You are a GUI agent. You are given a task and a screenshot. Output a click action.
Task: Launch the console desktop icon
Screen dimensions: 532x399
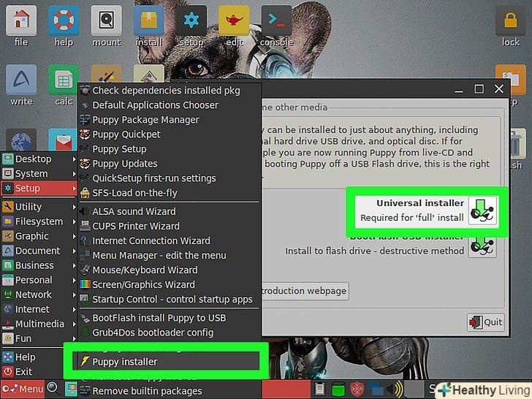coord(276,20)
